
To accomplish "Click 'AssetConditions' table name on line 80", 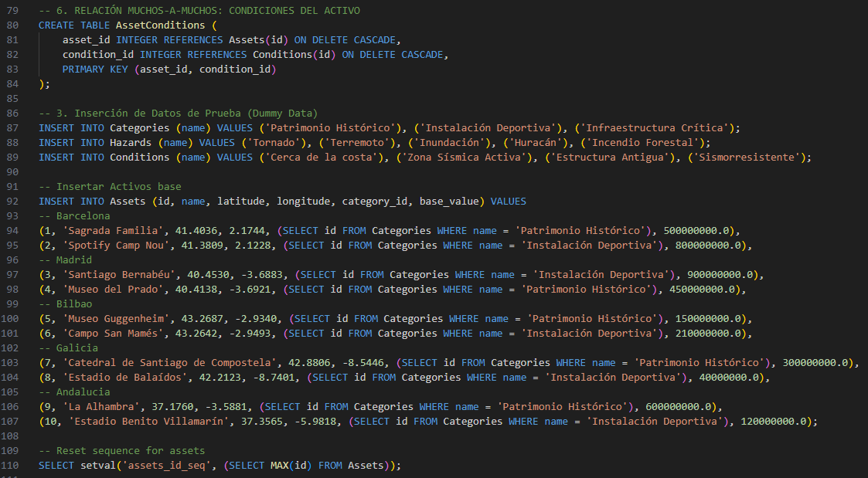I will (x=161, y=25).
